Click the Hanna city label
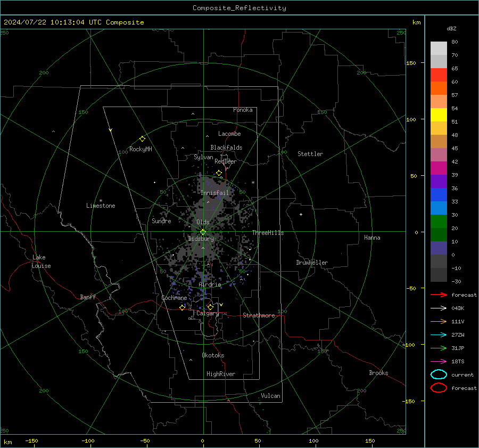Viewport: 479px width, 448px height. 372,238
